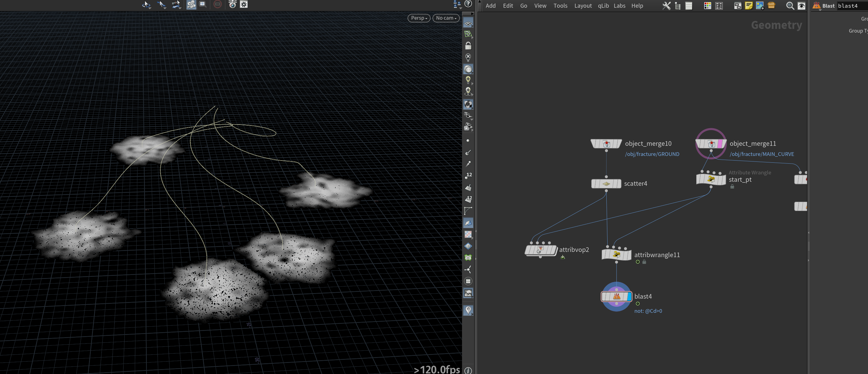Add a background image to network

click(760, 6)
